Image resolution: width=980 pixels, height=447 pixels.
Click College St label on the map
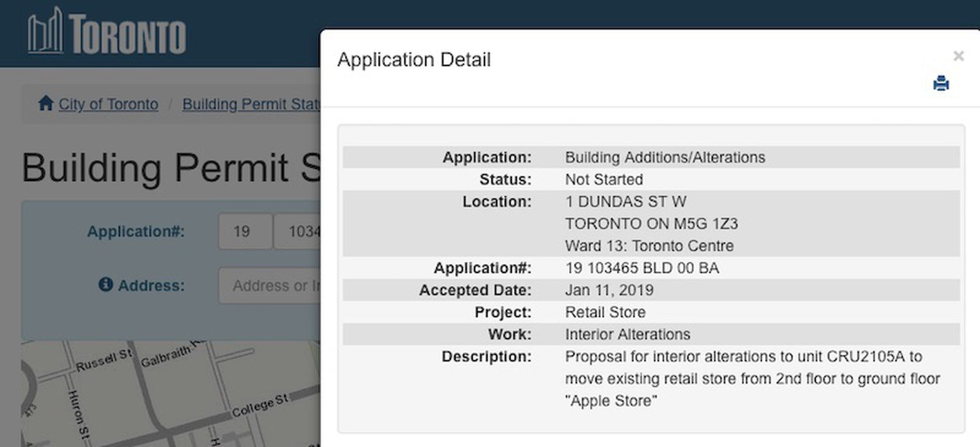260,405
